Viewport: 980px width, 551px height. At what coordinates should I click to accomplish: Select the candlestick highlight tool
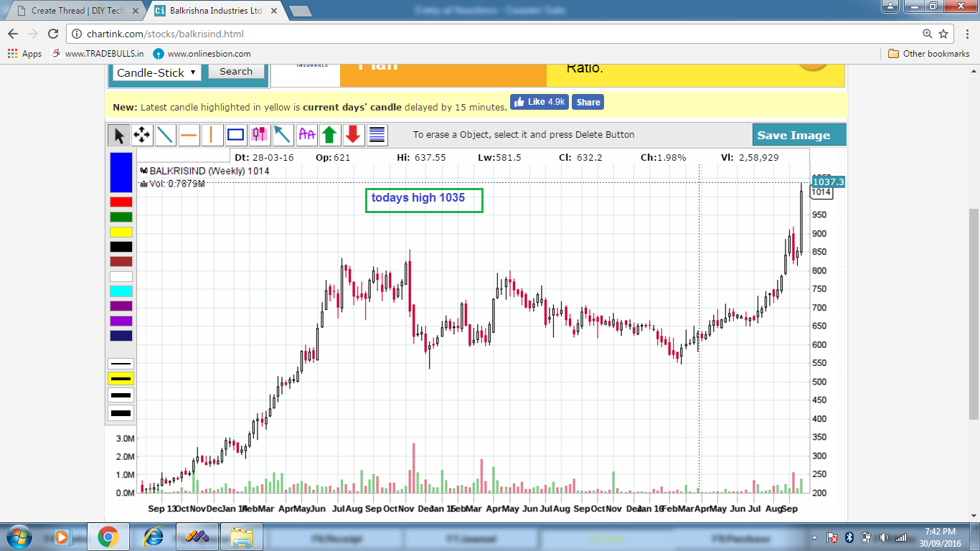coord(260,135)
